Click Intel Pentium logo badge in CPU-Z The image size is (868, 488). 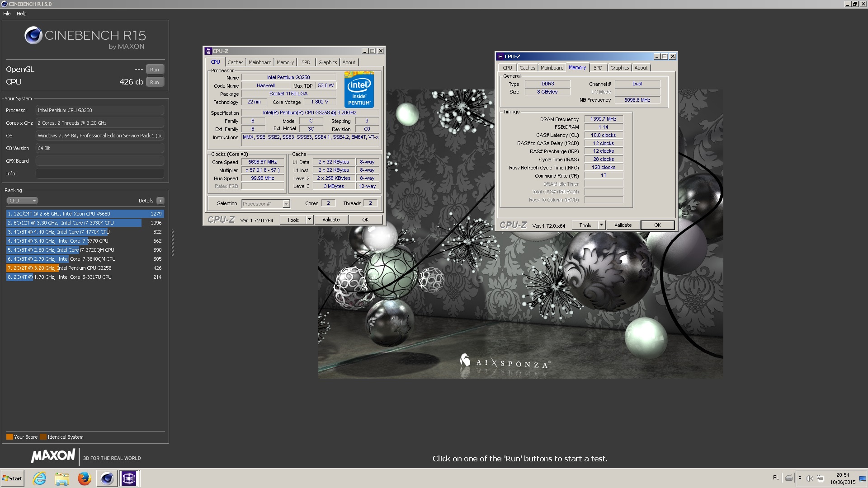(359, 89)
